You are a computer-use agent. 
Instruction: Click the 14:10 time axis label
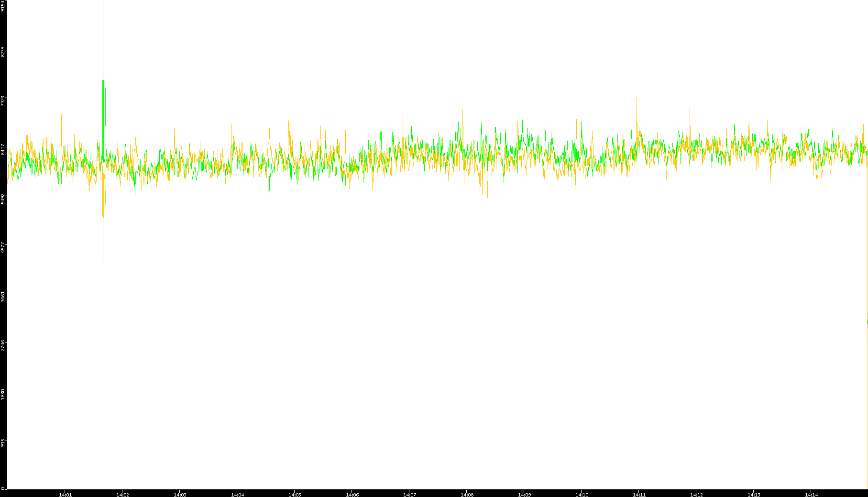[x=582, y=494]
